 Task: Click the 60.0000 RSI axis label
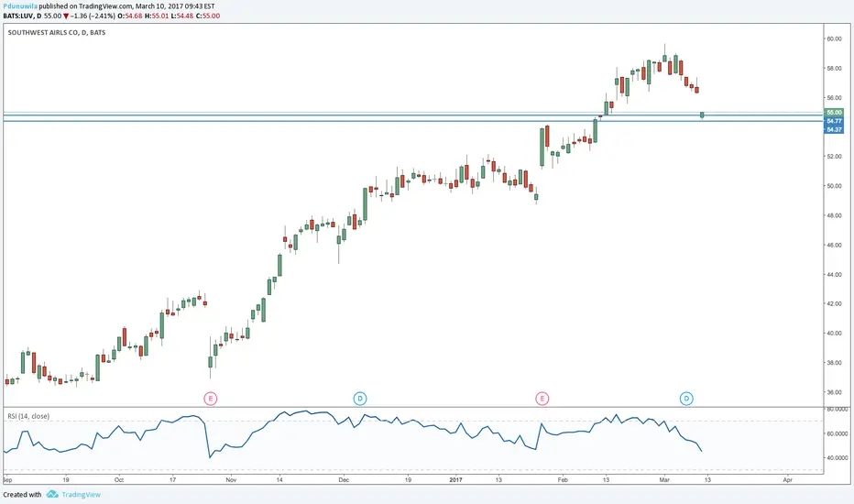pos(838,433)
